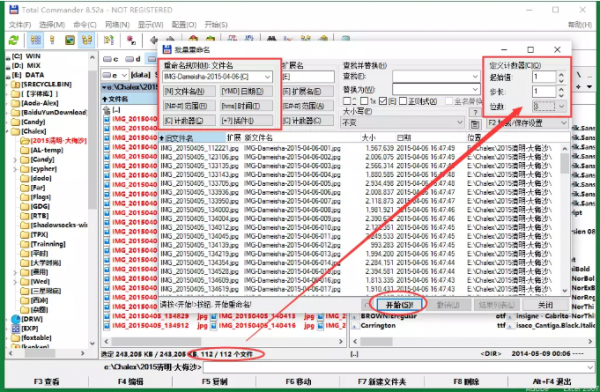Switch to thumbnail view toolbar icon
This screenshot has width=600, height=392.
70,40
